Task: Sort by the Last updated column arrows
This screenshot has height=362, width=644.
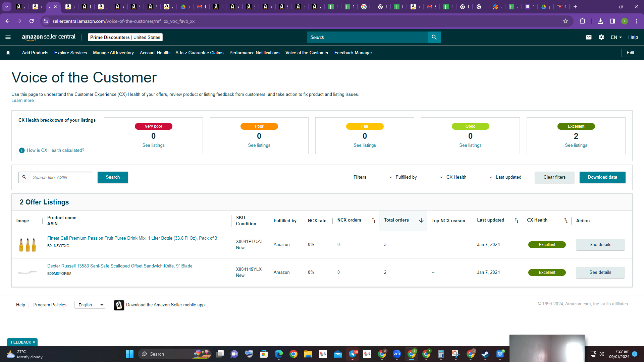Action: point(517,220)
